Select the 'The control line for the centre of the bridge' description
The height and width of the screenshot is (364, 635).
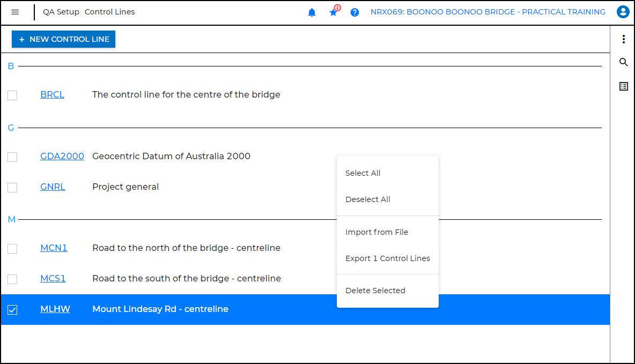click(186, 95)
